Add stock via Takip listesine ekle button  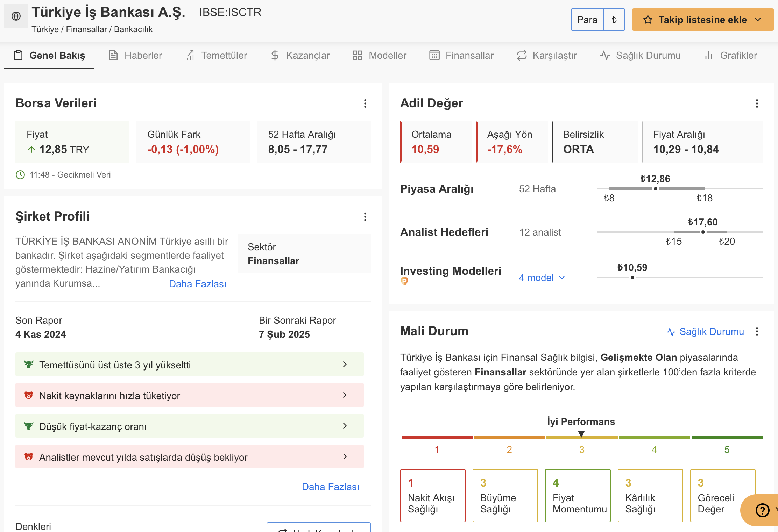point(702,20)
